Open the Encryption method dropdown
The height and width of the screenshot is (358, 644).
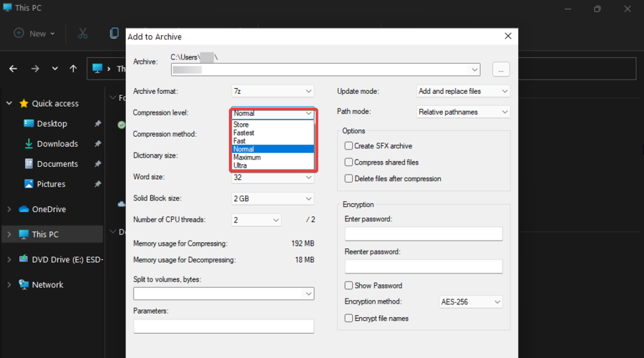click(x=471, y=302)
